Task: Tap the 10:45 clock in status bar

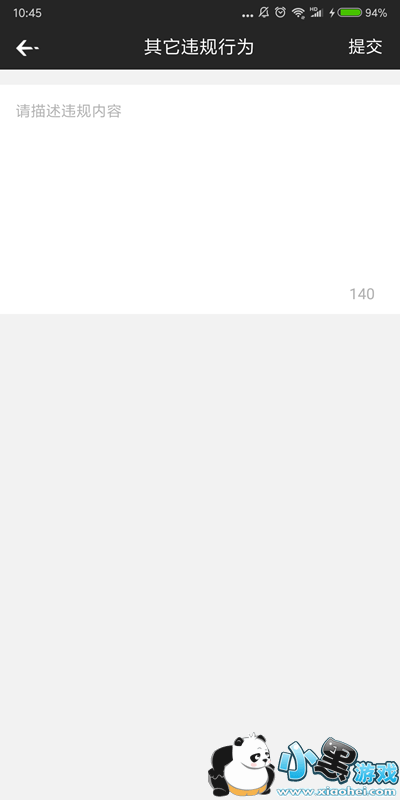Action: (27, 13)
